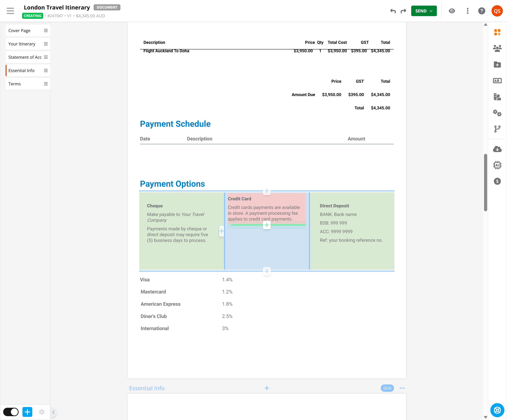The image size is (507, 420).
Task: Open the AI chip assistant icon
Action: point(497,165)
